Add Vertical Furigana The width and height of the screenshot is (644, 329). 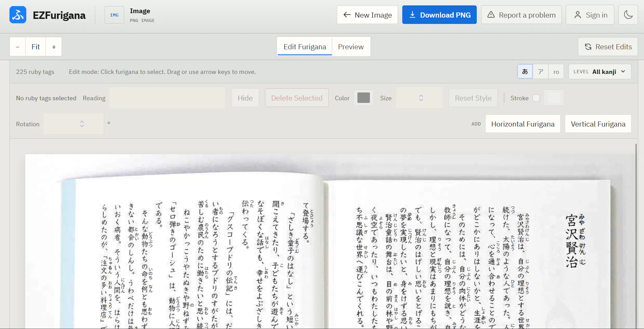coord(598,124)
